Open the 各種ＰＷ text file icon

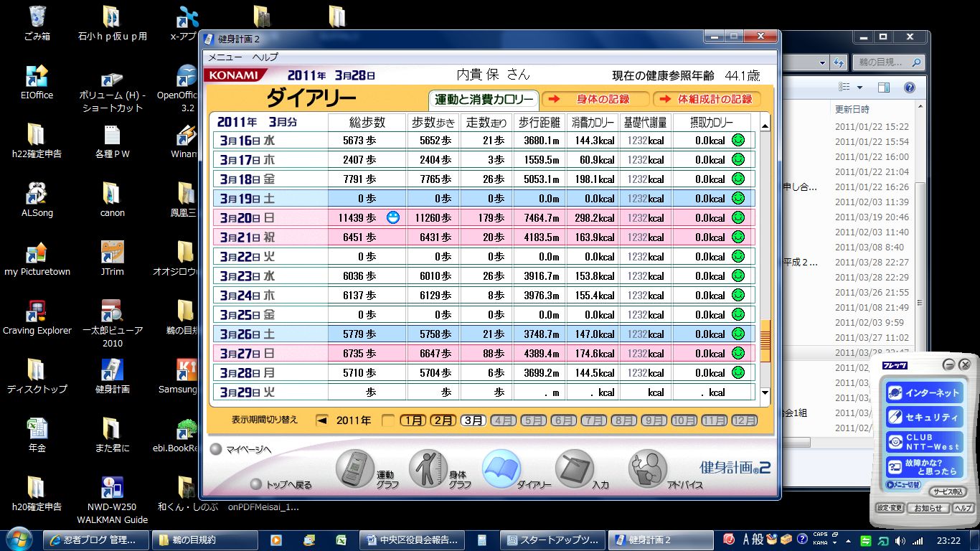point(112,141)
